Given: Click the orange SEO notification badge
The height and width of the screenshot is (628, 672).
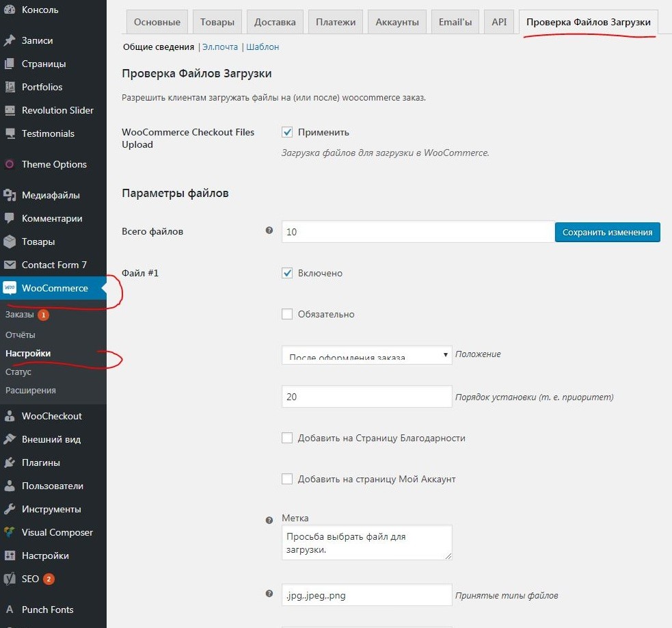Looking at the screenshot, I should (x=49, y=579).
